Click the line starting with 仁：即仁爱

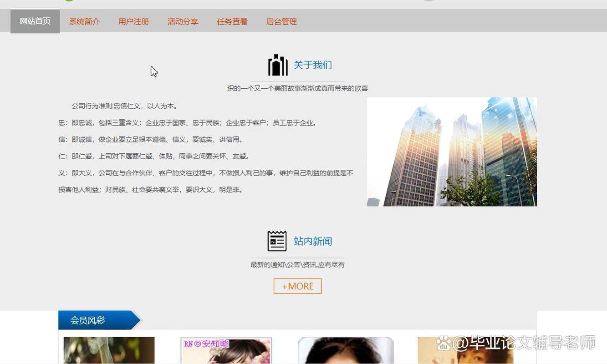[154, 156]
